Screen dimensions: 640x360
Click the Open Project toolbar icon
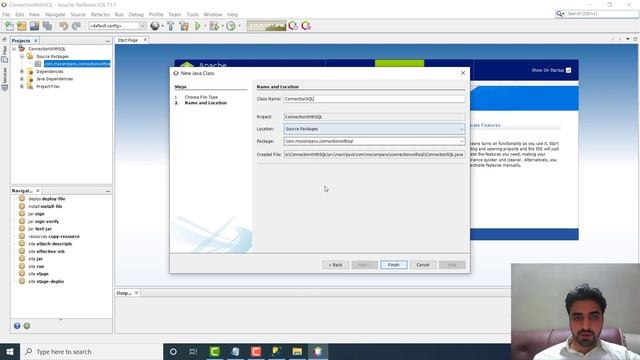pyautogui.click(x=34, y=26)
